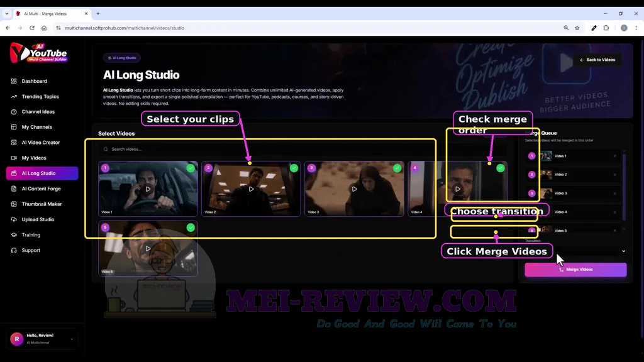Open the browser profile avatar
Image resolution: width=644 pixels, height=362 pixels.
click(x=624, y=28)
